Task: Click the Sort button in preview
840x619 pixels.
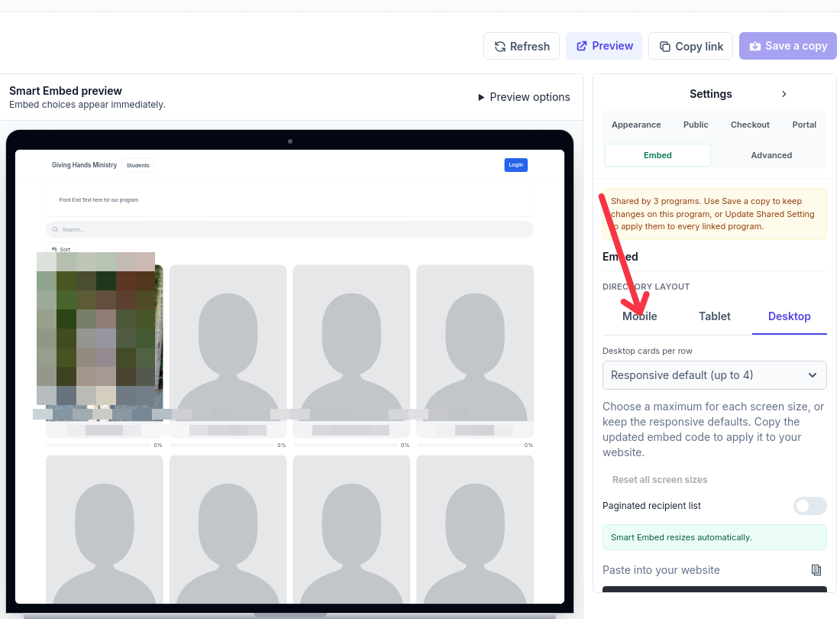Action: 61,249
